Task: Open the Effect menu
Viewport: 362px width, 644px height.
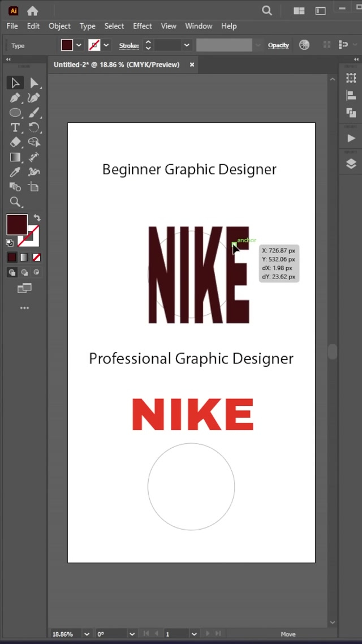Action: pyautogui.click(x=142, y=26)
